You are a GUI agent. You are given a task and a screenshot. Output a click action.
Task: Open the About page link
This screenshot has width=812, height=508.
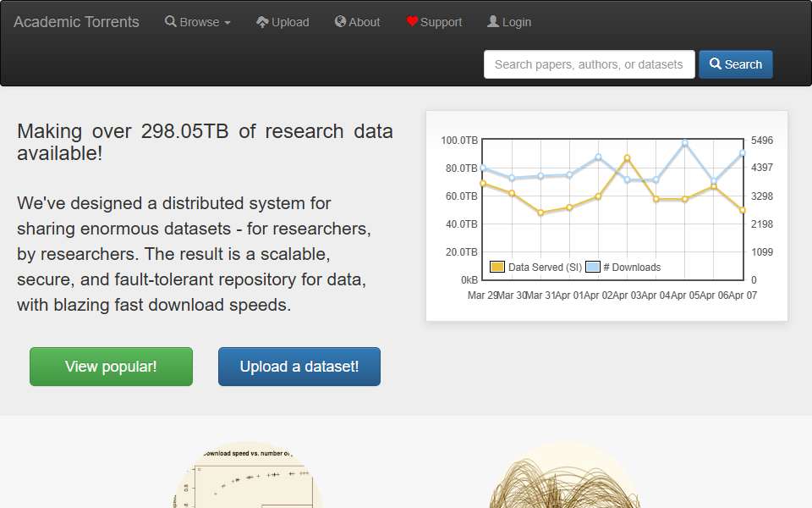click(x=357, y=22)
